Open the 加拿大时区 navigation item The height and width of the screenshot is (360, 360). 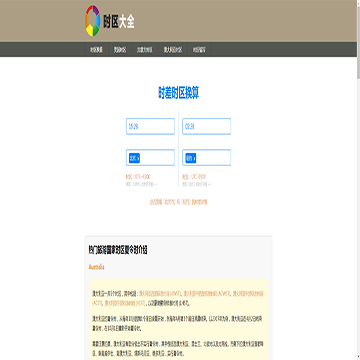pyautogui.click(x=144, y=50)
